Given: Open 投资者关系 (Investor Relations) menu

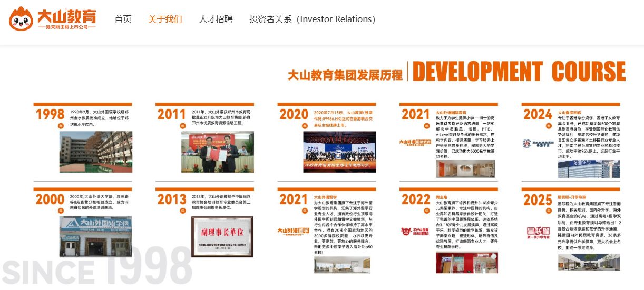Looking at the screenshot, I should 312,19.
